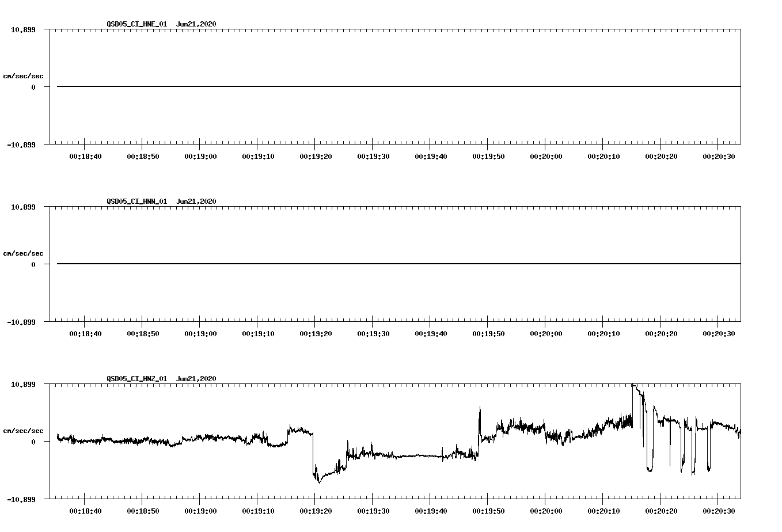Click the QSD05_CI_HNZ_01 plot title
This screenshot has height=532, width=782.
click(161, 379)
